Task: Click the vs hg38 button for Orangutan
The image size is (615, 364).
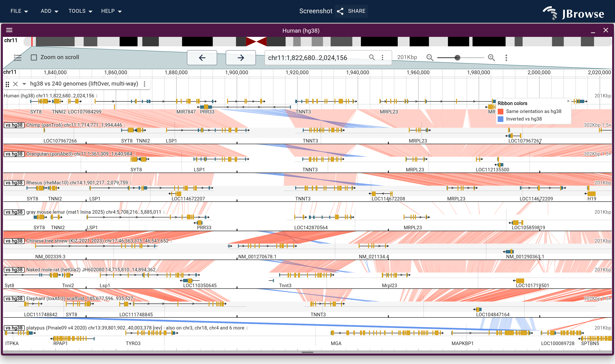Action: 14,154
